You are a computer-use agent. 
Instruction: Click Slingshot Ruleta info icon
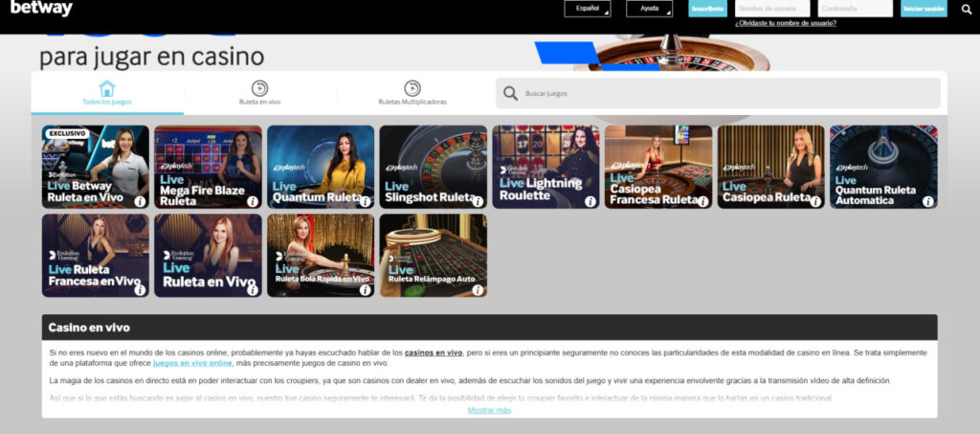(x=478, y=201)
